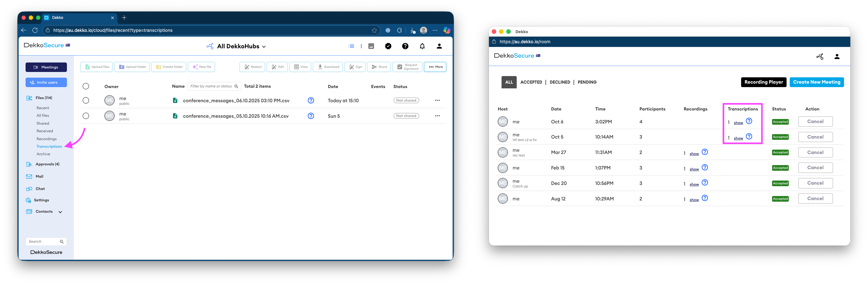
Task: Click the verified badge icon in header
Action: point(388,46)
